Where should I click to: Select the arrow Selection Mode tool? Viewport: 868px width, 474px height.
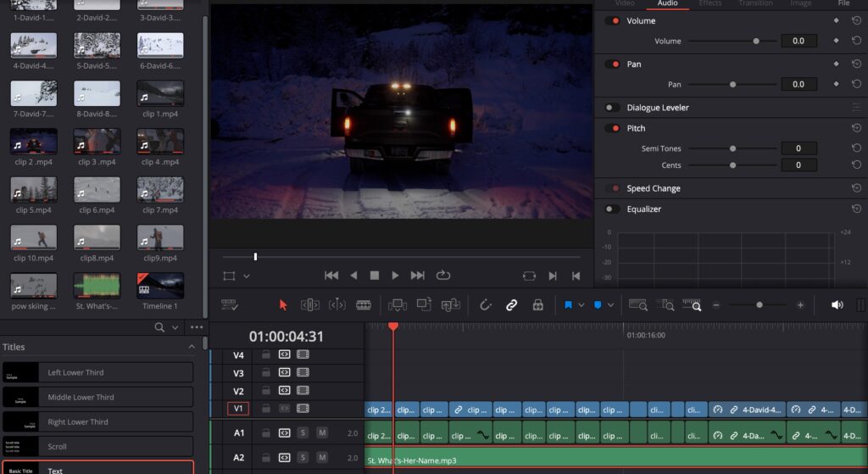click(283, 305)
